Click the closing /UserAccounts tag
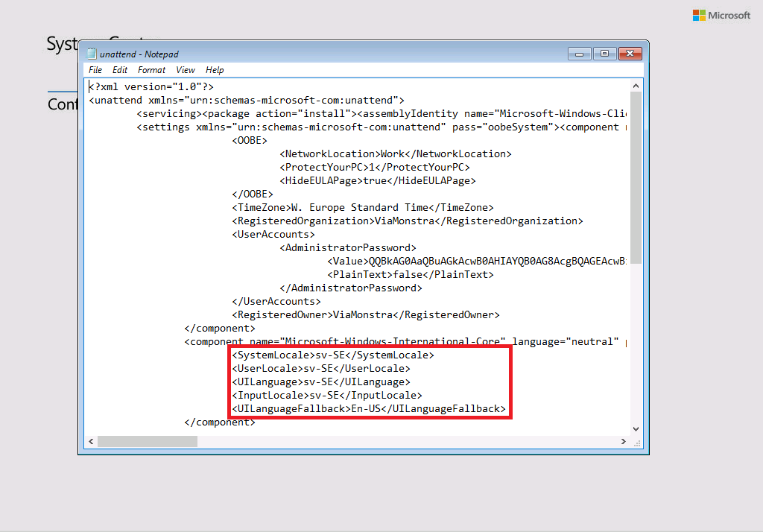 [x=276, y=301]
